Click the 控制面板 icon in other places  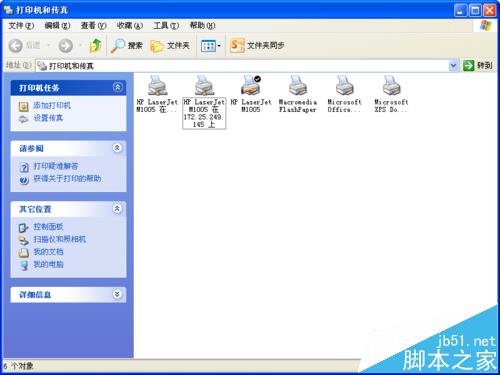click(24, 228)
